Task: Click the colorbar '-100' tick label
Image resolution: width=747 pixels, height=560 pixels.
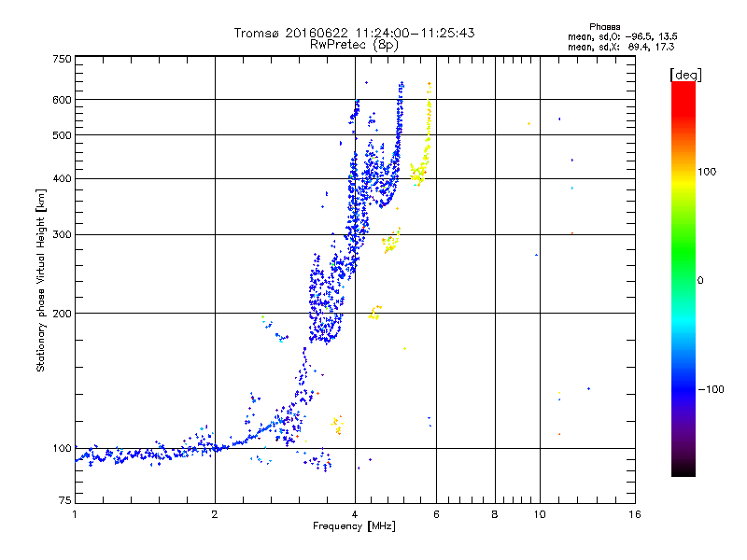Action: [x=711, y=389]
